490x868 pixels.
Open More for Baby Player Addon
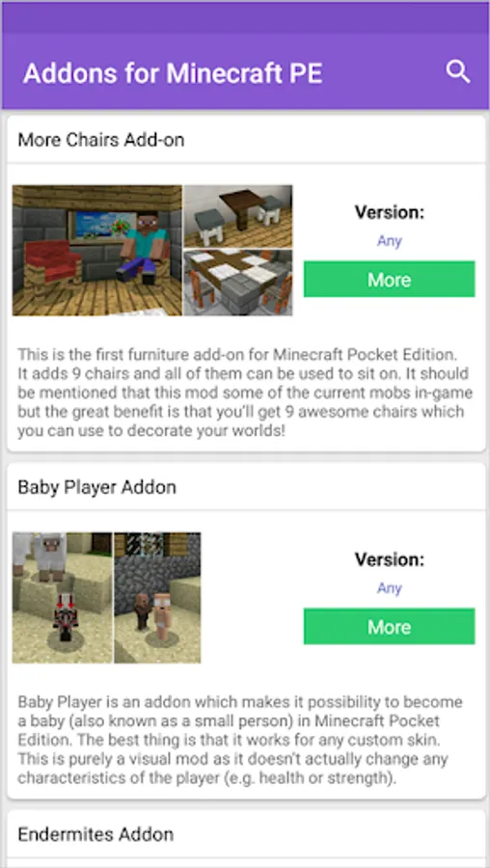390,626
